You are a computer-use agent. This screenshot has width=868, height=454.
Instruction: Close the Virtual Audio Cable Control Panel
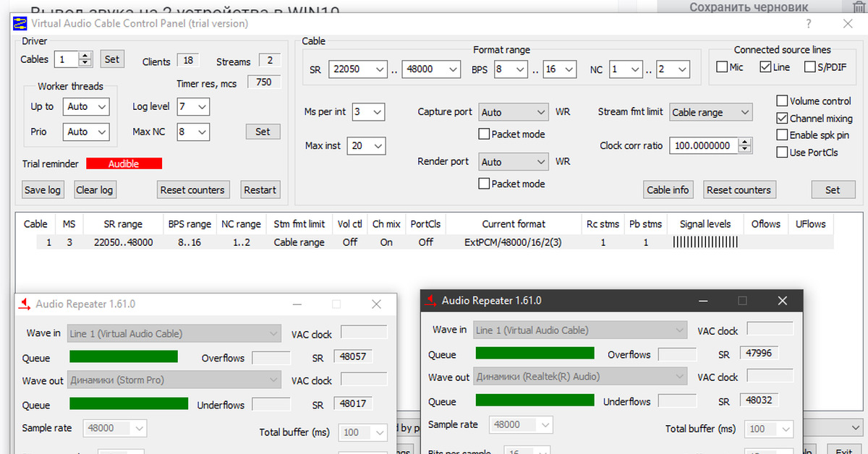point(848,23)
